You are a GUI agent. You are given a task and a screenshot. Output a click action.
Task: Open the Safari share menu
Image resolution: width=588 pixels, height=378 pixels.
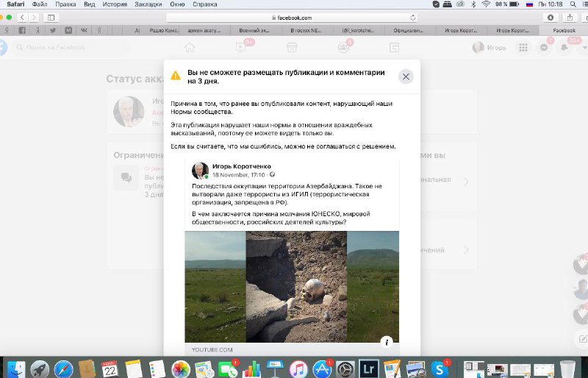click(570, 17)
